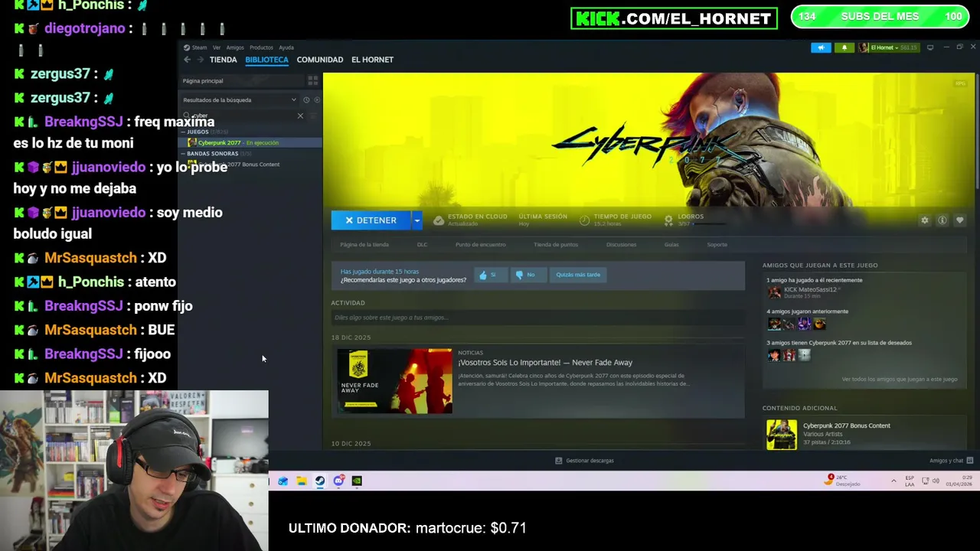Open the dropdown arrow next to Detener
The image size is (980, 551).
click(x=416, y=220)
